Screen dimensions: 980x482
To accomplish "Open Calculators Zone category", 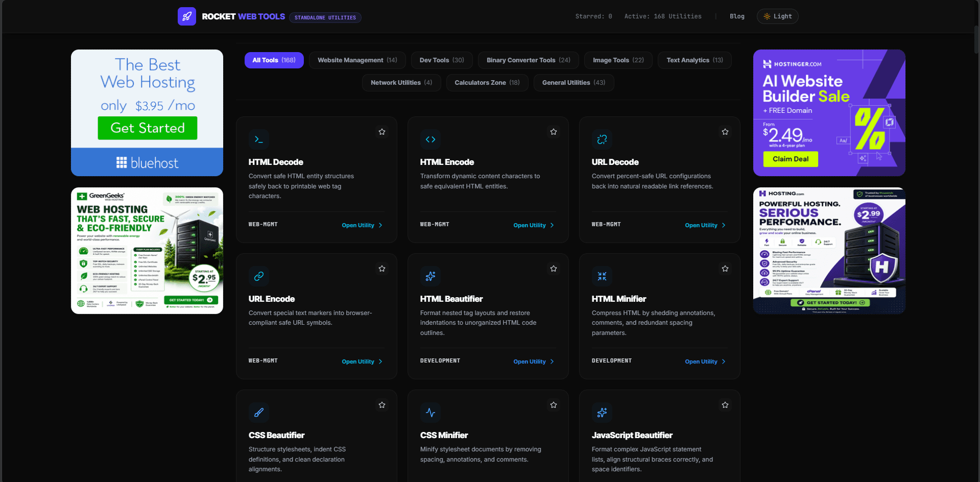I will coord(487,83).
